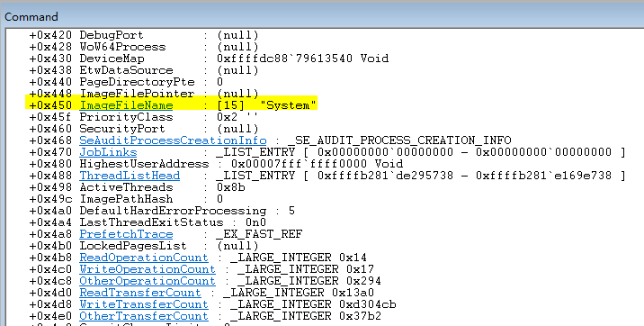Open the JobLinks structure link
Image resolution: width=644 pixels, height=326 pixels.
108,152
